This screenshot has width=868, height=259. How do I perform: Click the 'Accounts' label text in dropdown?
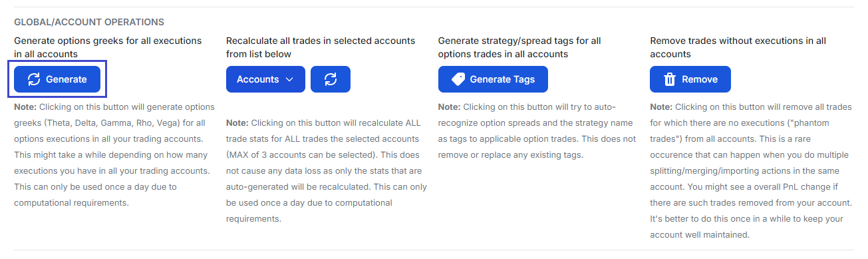[258, 79]
